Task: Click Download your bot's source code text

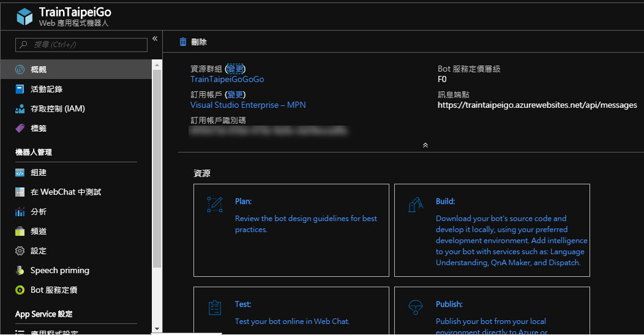Action: 511,241
